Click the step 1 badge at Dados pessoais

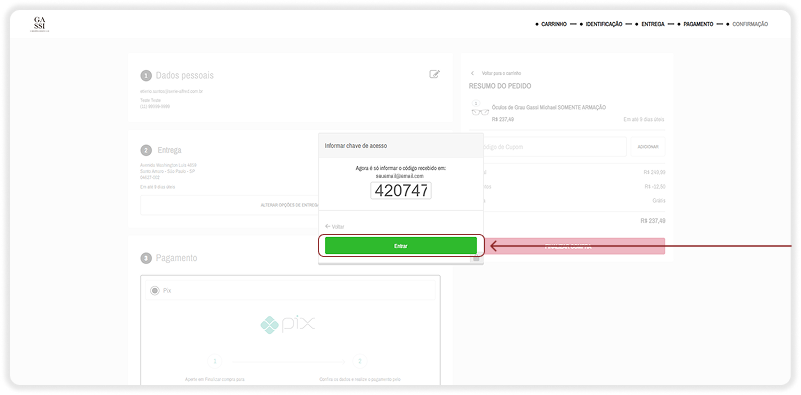pos(147,76)
